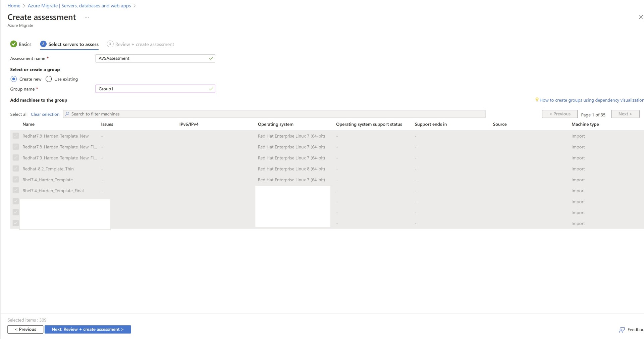This screenshot has height=339, width=644.
Task: Sort by the Name column header
Action: pyautogui.click(x=29, y=124)
